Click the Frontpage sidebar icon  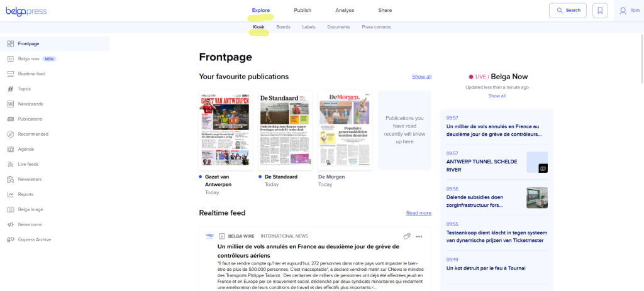tap(11, 43)
